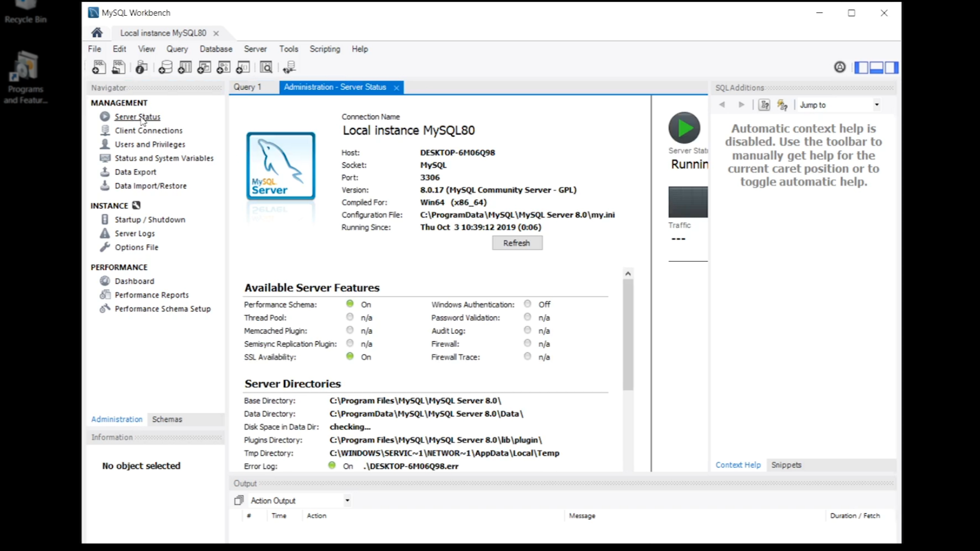980x551 pixels.
Task: Toggle the left sidebar panel visibility
Action: click(862, 67)
